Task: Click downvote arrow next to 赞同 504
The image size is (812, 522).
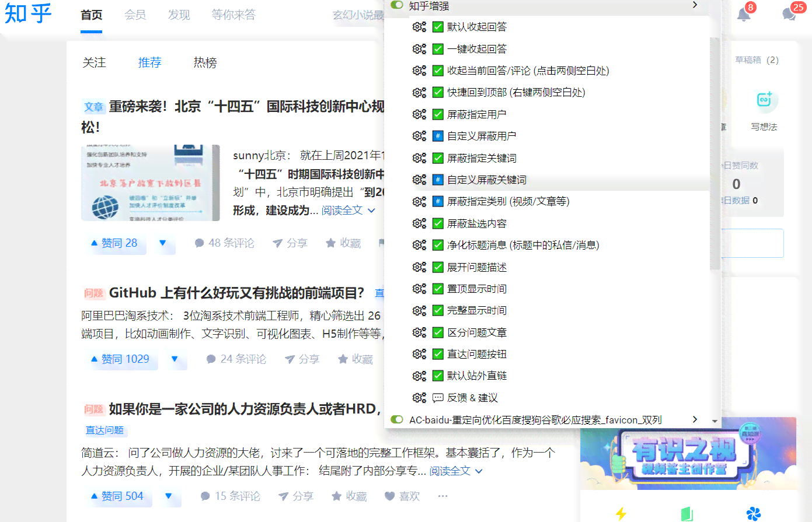Action: pyautogui.click(x=169, y=496)
